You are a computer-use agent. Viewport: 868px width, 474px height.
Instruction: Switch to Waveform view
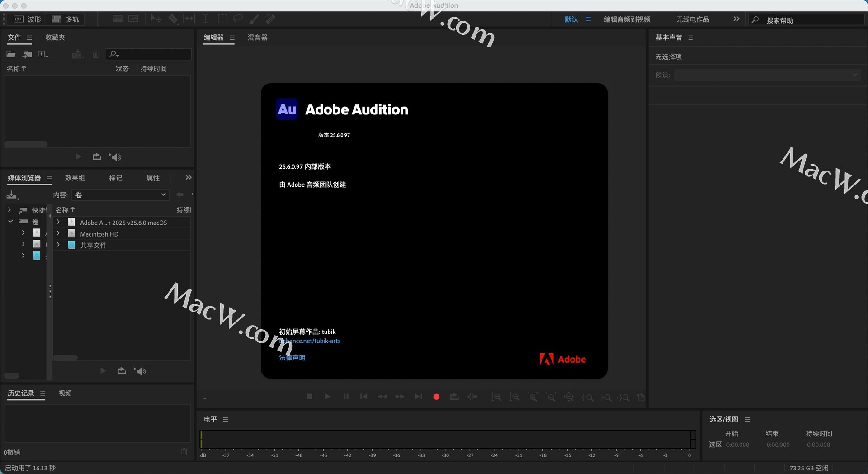[x=28, y=19]
